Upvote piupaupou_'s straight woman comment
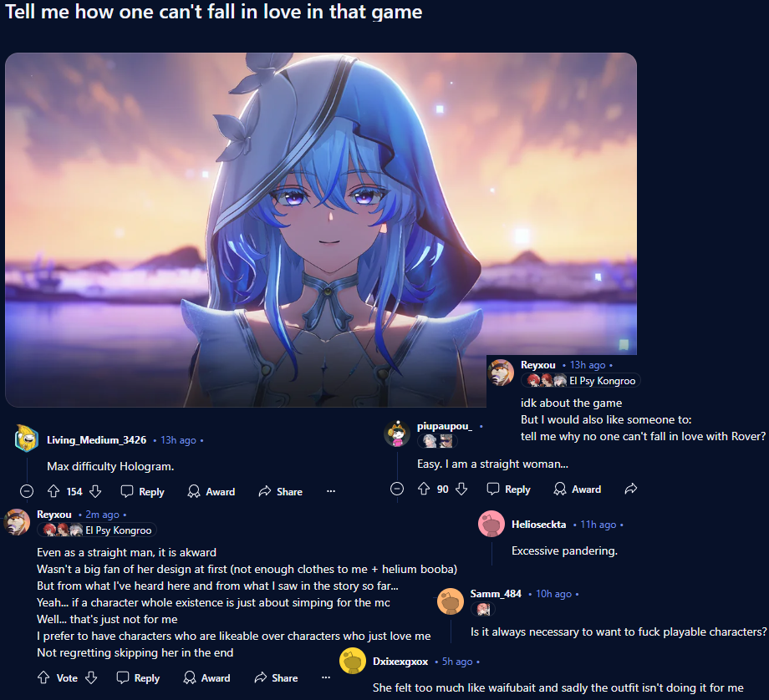The width and height of the screenshot is (769, 700). 424,489
